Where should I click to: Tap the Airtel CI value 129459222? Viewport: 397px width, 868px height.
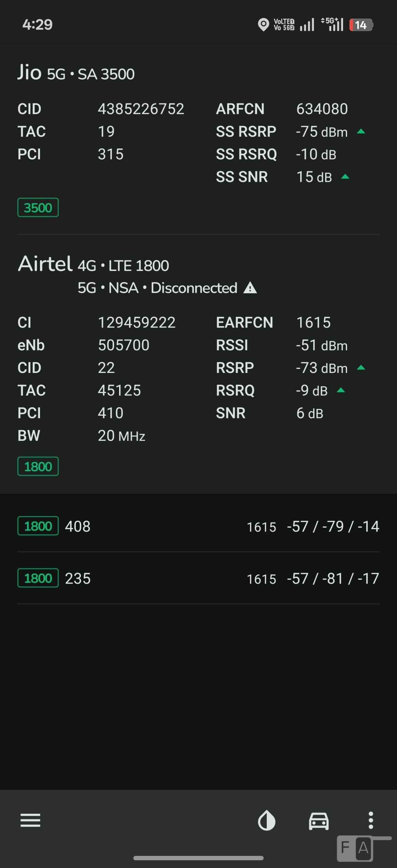(136, 322)
